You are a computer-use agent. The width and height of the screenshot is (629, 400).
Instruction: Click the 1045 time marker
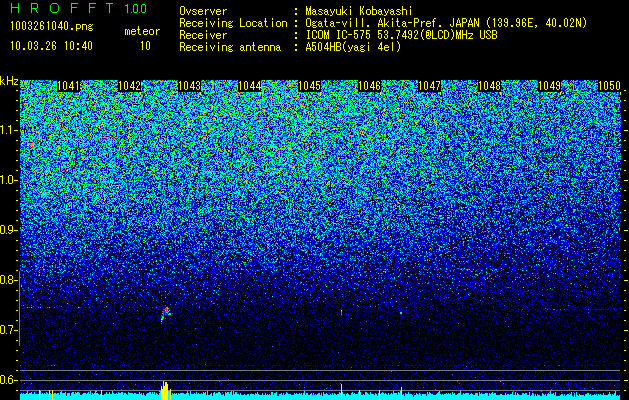[309, 86]
